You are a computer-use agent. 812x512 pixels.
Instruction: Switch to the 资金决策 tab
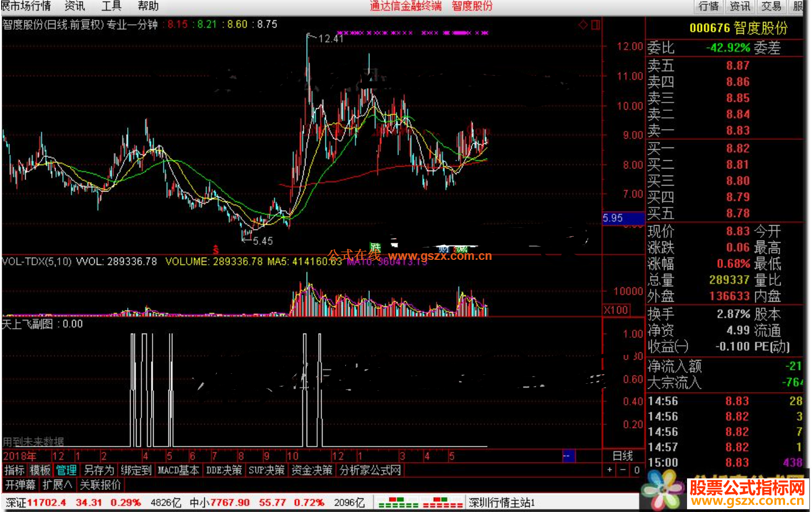click(x=312, y=470)
